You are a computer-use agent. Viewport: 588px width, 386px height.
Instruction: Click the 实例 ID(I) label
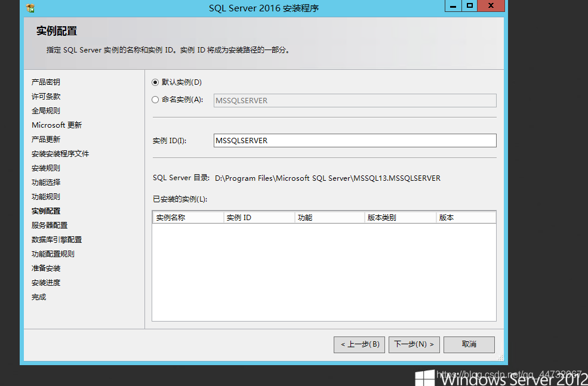170,141
